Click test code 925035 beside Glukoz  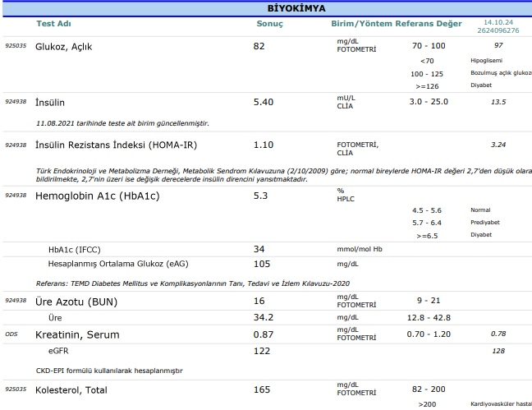coord(16,46)
